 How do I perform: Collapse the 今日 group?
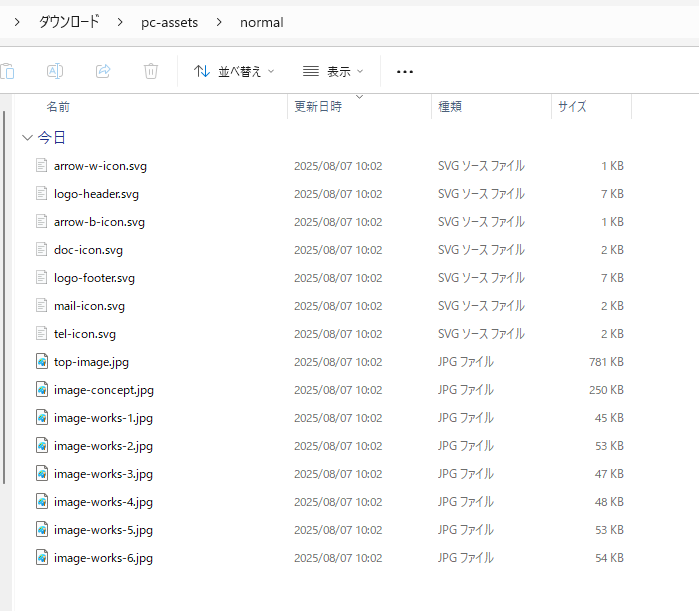point(28,138)
